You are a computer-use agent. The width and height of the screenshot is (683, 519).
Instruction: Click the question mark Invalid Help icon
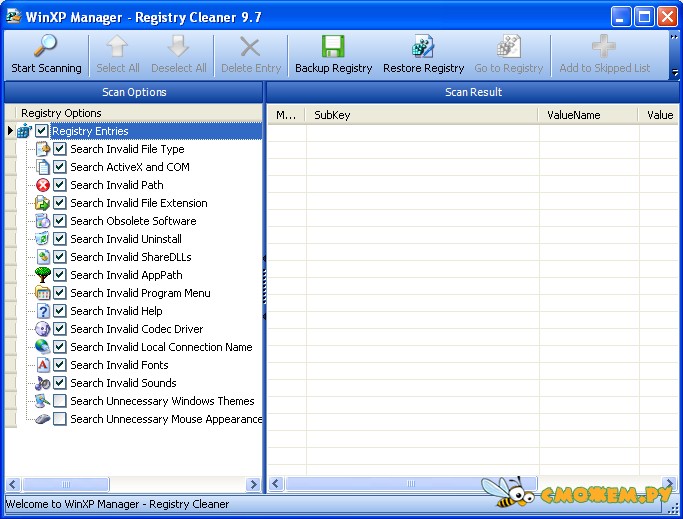[x=43, y=311]
